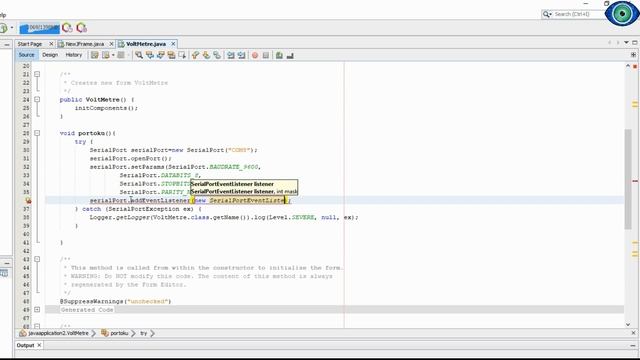Click Find Previous Occurrence icon
Screen dimensions: 640x360
pyautogui.click(x=150, y=55)
